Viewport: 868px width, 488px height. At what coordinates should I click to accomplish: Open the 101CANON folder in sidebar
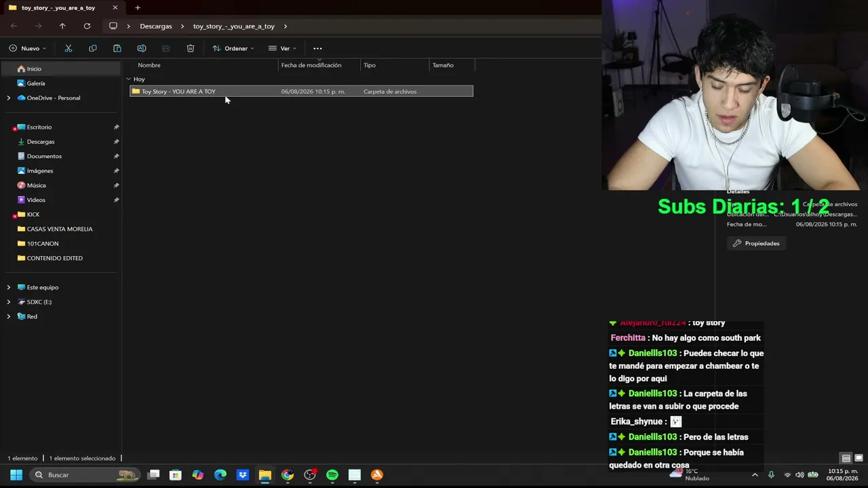(x=61, y=243)
